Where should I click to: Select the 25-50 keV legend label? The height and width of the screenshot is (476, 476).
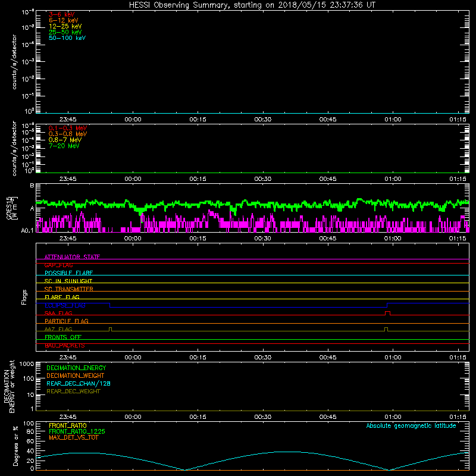(x=65, y=32)
